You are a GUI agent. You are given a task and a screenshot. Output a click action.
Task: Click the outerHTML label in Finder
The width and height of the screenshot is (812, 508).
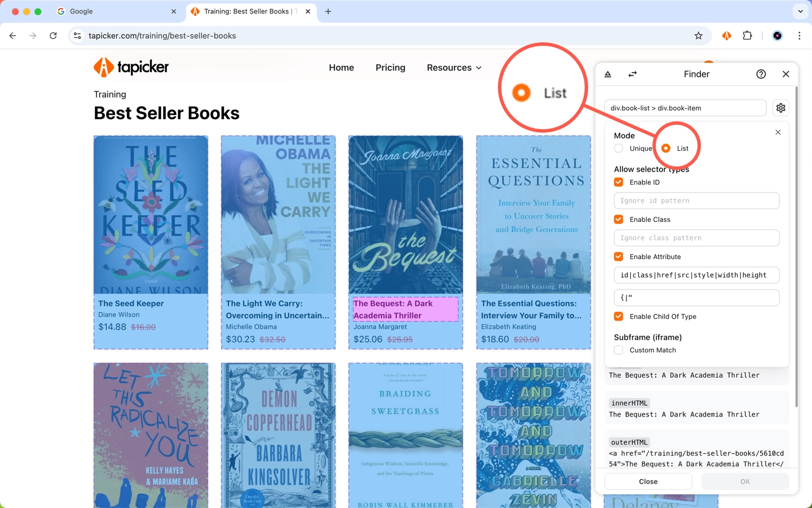629,442
